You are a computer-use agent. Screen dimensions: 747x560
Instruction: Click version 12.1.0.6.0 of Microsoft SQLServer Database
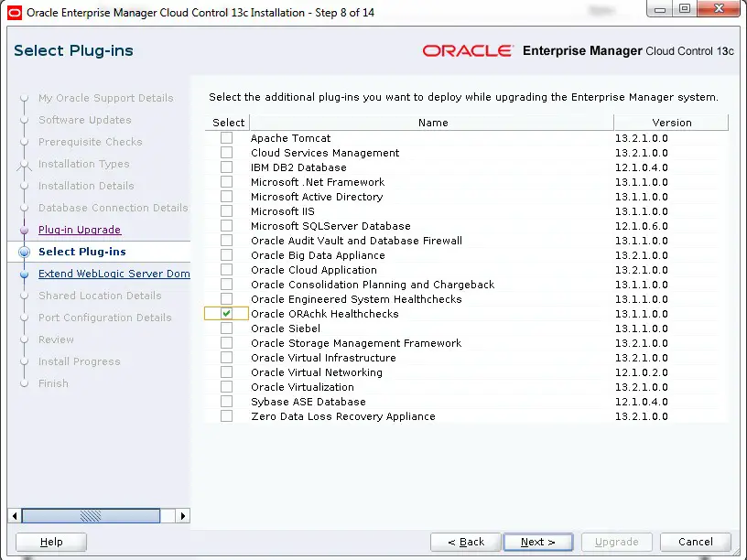[x=641, y=226]
